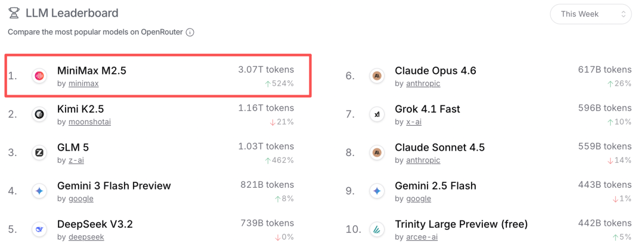The height and width of the screenshot is (252, 644).
Task: Click the Trinity Large Preview logo icon
Action: click(x=377, y=229)
